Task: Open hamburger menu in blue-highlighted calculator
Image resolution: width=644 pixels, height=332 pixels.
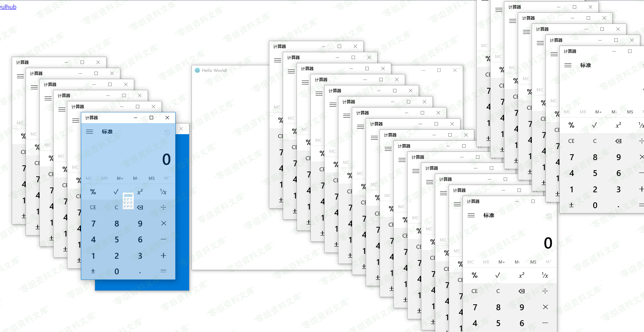Action: coord(90,132)
